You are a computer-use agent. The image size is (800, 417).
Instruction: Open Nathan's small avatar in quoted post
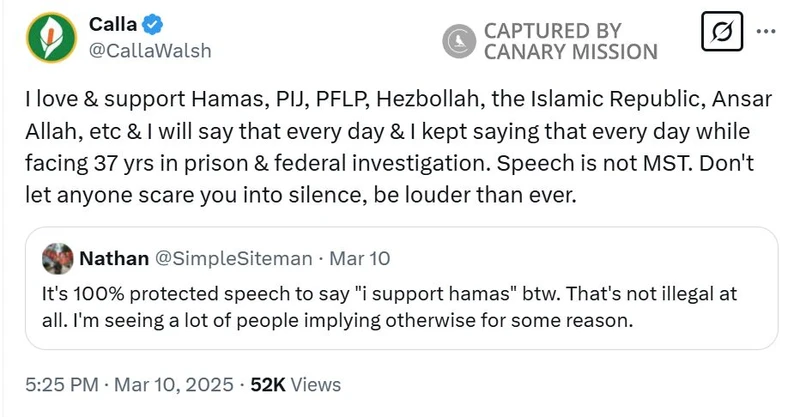click(56, 258)
